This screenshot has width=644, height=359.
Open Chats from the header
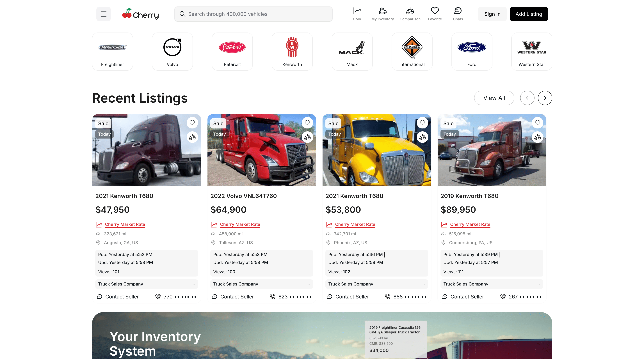coord(458,11)
